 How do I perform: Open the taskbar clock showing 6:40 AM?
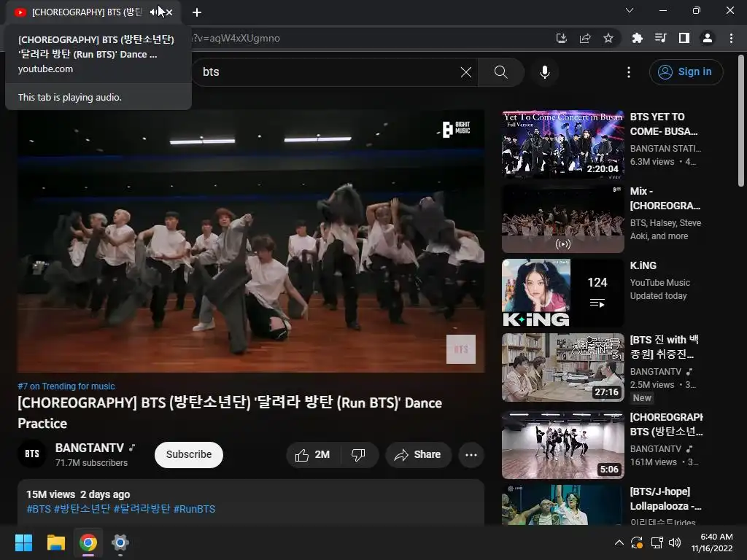pyautogui.click(x=712, y=542)
